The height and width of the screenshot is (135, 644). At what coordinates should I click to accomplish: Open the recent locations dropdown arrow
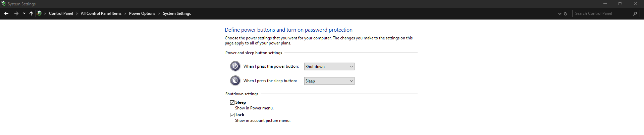[x=24, y=13]
